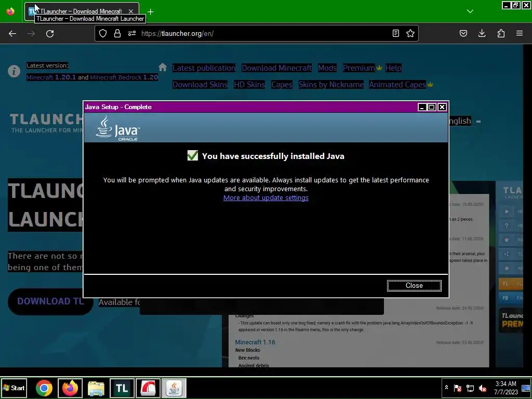Viewport: 532px width, 399px height.
Task: Toggle reader view in address bar
Action: pos(395,33)
